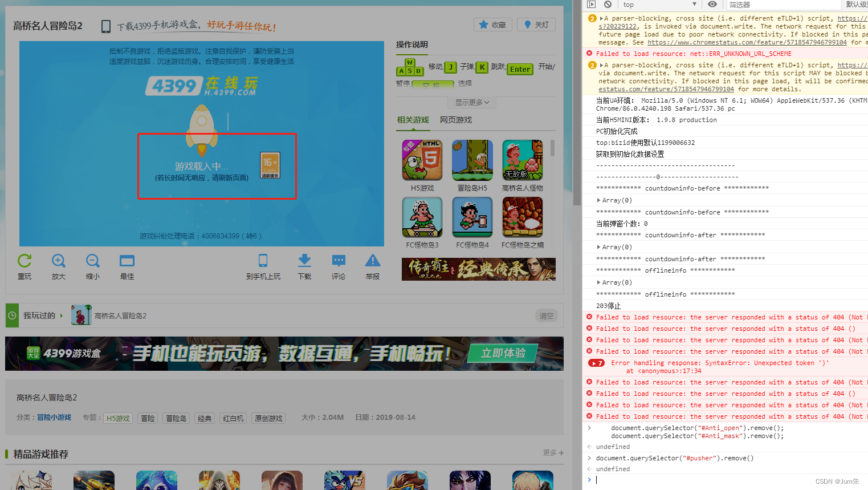Switch to the 相关游戏 tab

tap(413, 120)
